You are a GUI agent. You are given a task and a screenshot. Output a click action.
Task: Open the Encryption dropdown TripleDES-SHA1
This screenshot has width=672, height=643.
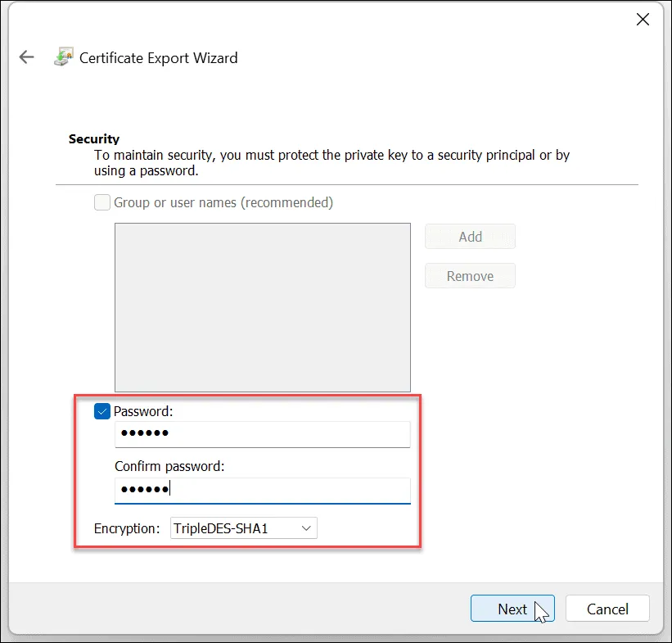click(x=243, y=528)
